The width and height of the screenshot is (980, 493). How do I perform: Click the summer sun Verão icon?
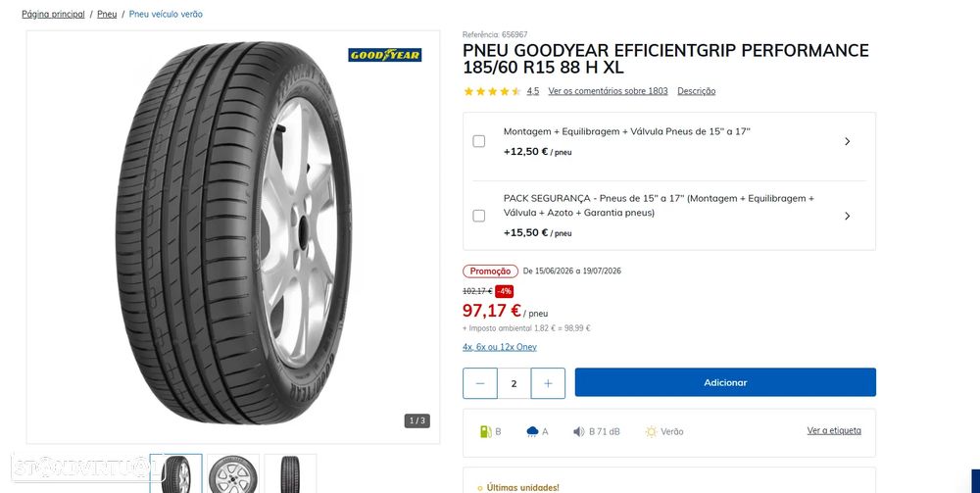point(652,431)
